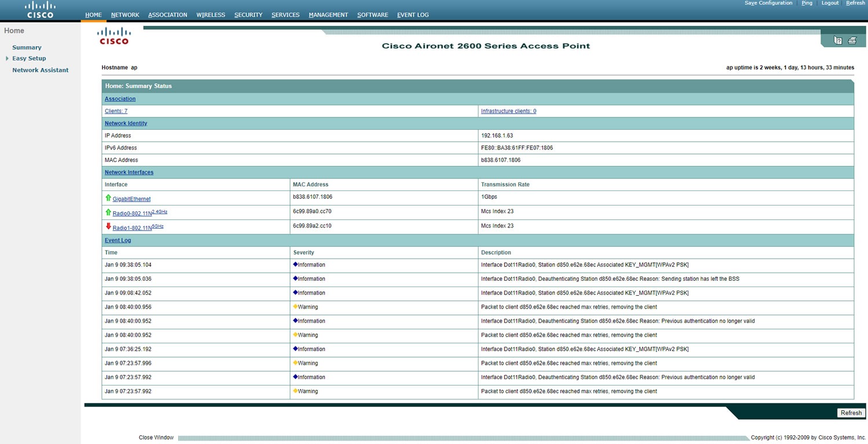
Task: Click the IP address 192.168.1.63
Action: pyautogui.click(x=497, y=135)
